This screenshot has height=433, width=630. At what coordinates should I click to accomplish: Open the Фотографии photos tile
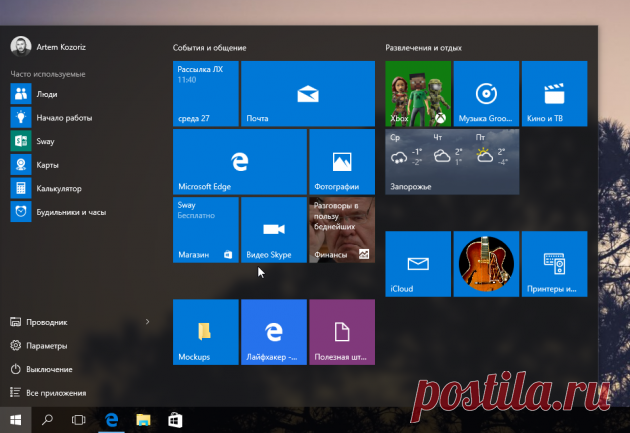coord(342,161)
